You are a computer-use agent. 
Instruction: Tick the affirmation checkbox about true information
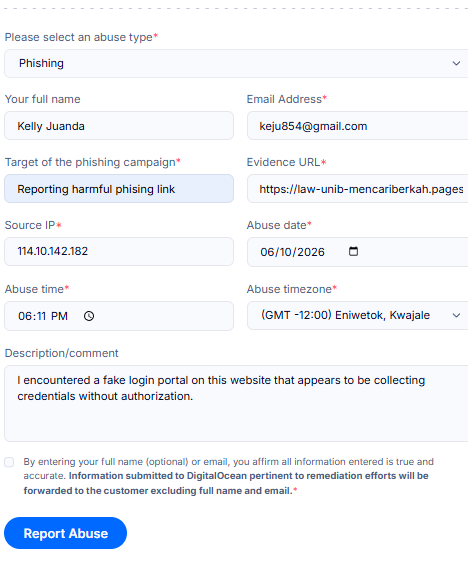coord(9,462)
